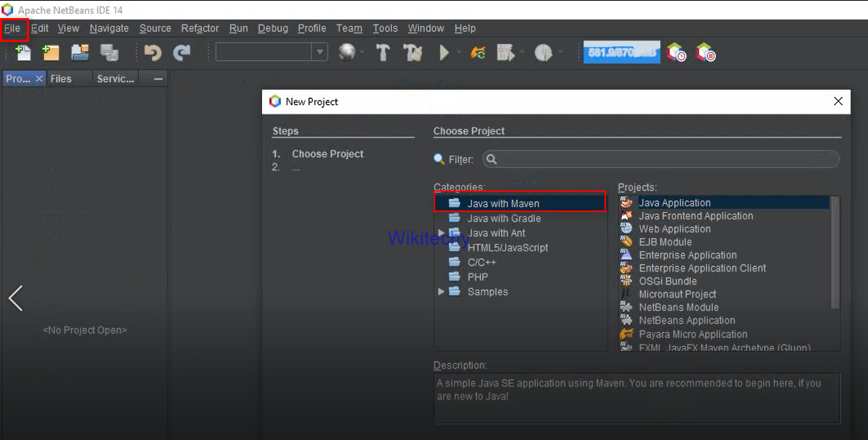The width and height of the screenshot is (868, 440).
Task: Minimize the Projects side panel
Action: (159, 79)
